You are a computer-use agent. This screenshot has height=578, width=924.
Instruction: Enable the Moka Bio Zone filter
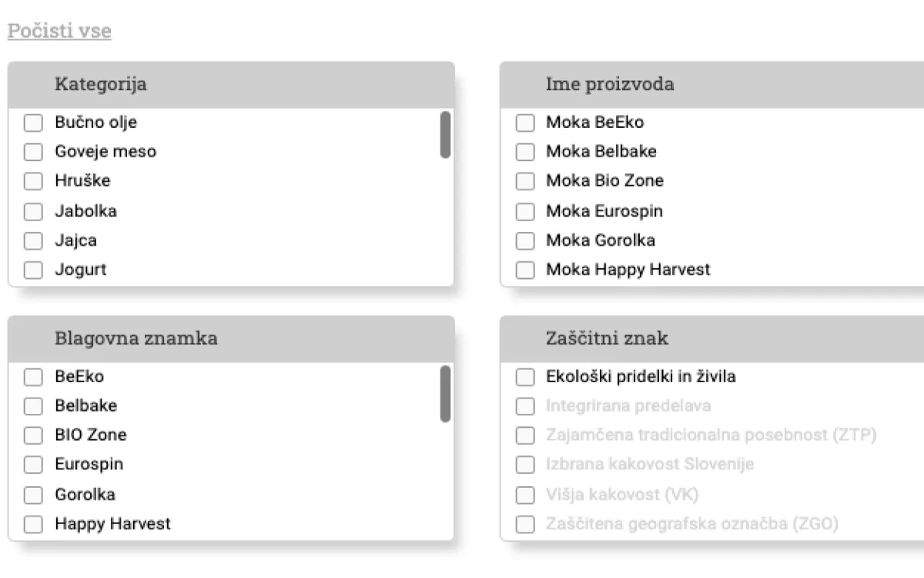pos(524,181)
